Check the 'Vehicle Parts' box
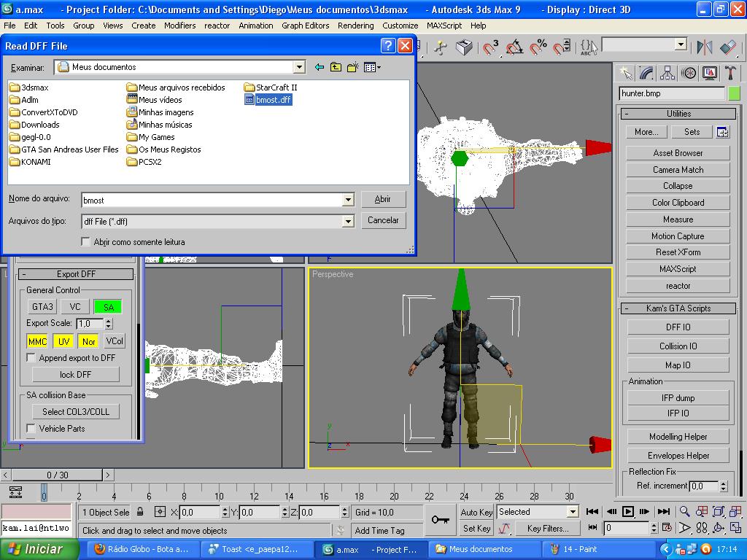This screenshot has height=560, width=747. pos(31,428)
